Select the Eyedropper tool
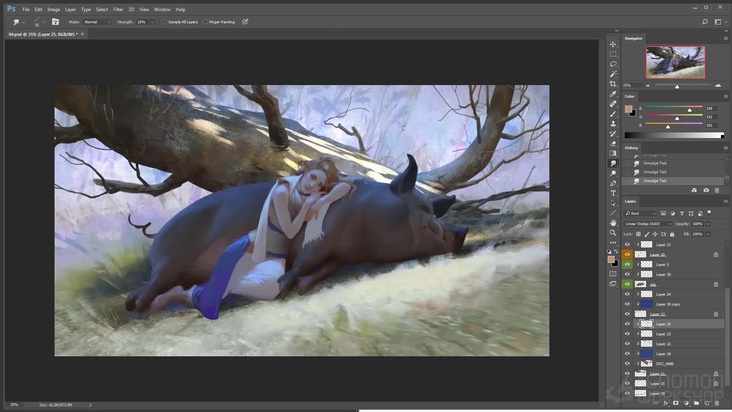 [x=613, y=94]
